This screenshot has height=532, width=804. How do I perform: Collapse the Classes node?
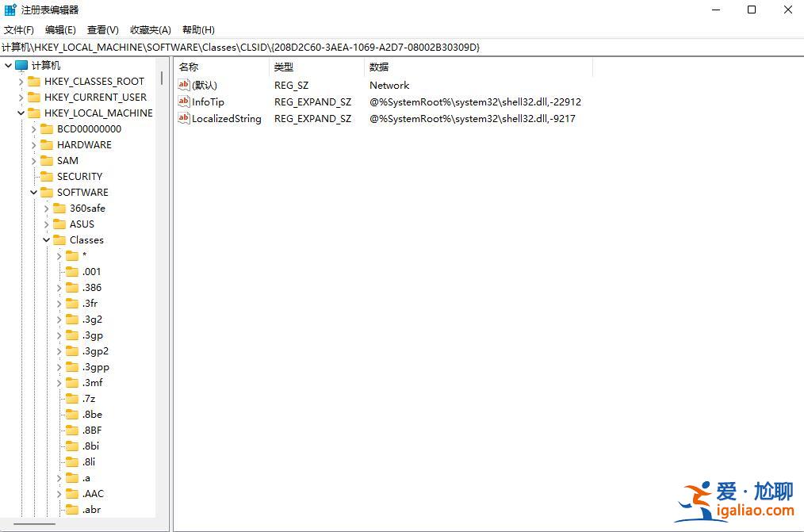point(46,239)
